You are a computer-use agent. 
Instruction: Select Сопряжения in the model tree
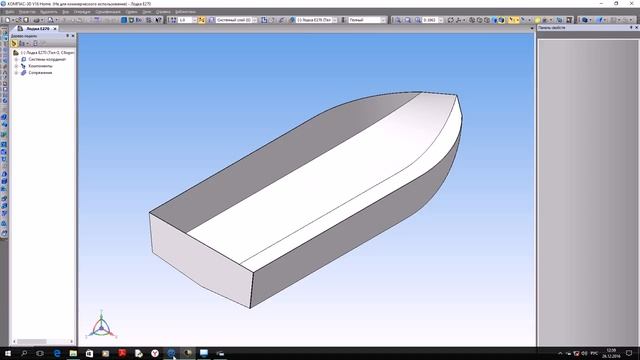[x=40, y=73]
